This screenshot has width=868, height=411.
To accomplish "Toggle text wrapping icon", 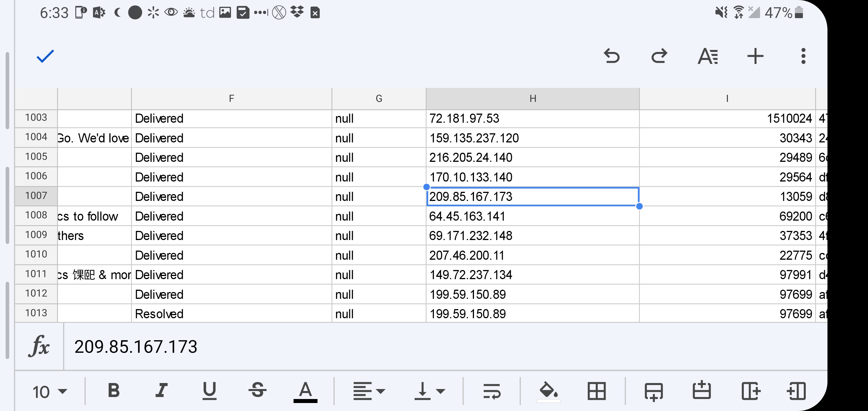I will [492, 391].
